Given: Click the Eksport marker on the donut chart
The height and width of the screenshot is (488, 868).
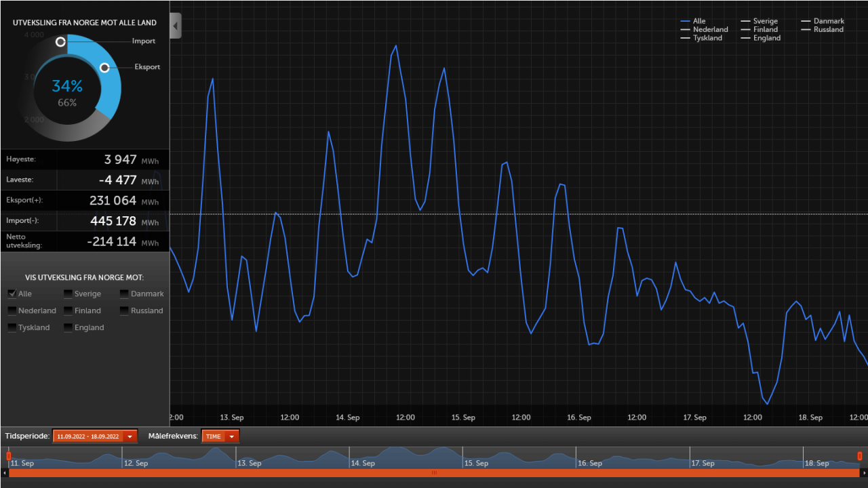Looking at the screenshot, I should click(x=104, y=67).
